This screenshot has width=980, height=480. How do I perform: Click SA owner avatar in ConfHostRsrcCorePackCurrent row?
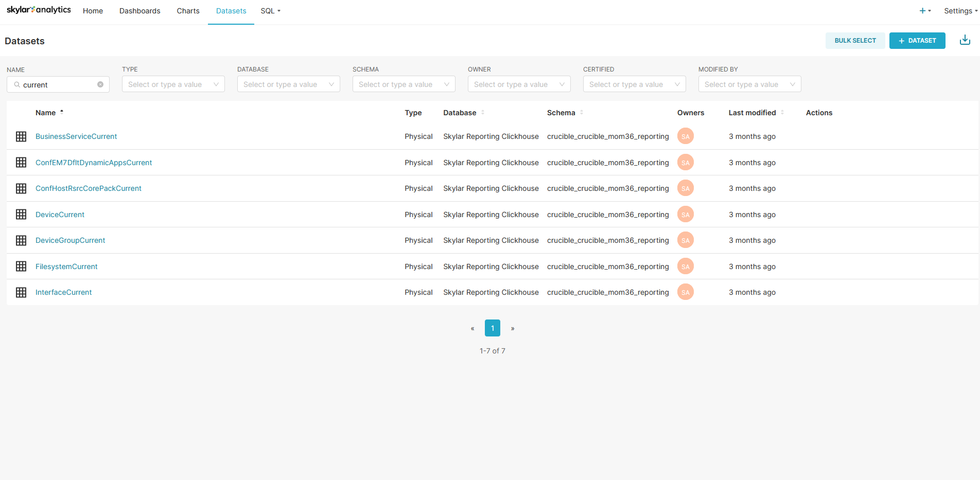pos(686,188)
